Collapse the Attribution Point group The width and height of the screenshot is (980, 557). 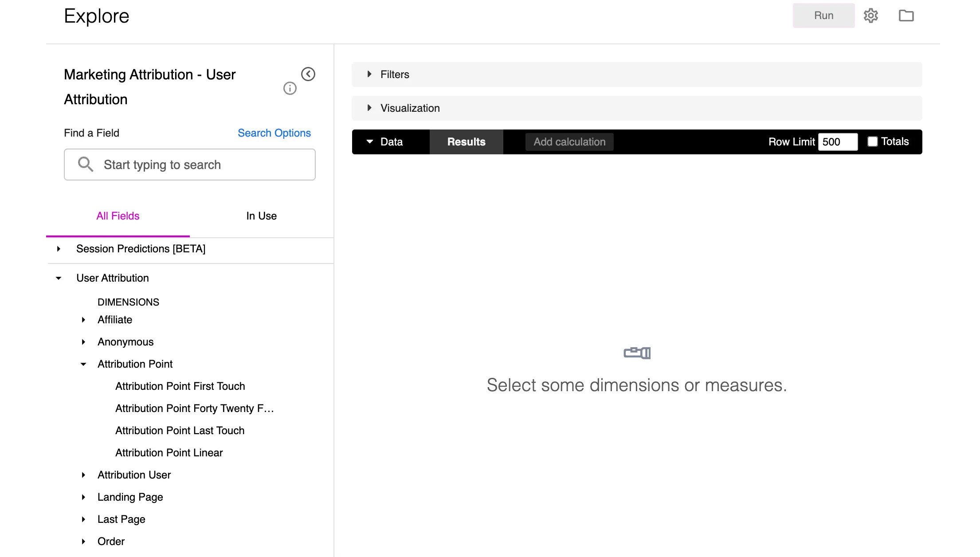83,364
